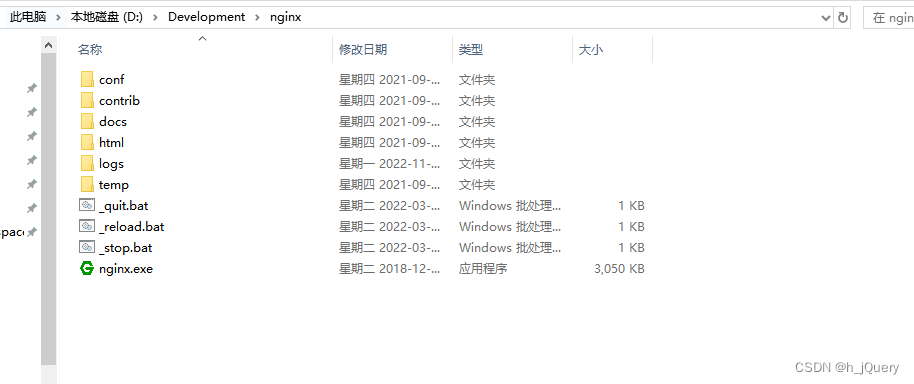Expand the chevron after 本地磁盘 (D:)
914x384 pixels.
[x=155, y=17]
